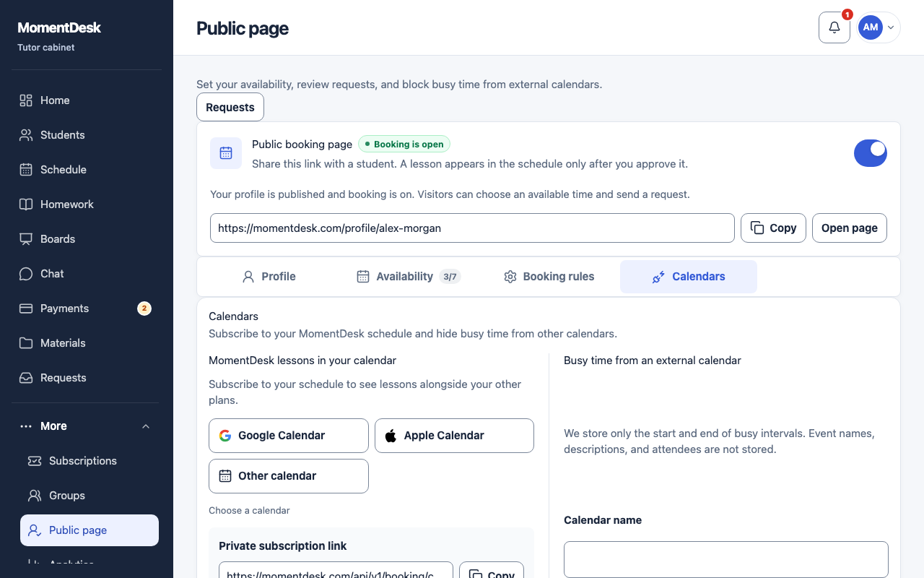Click the Payments card icon
This screenshot has height=578, width=924.
click(x=26, y=309)
